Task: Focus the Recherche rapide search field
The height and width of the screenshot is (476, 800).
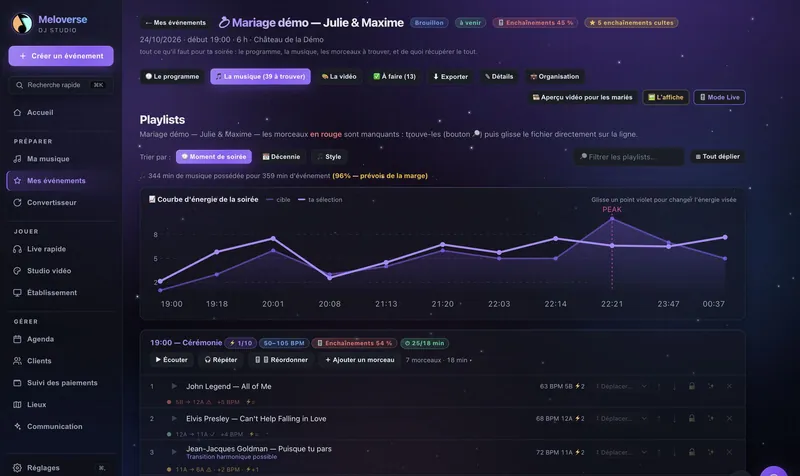Action: tap(61, 85)
